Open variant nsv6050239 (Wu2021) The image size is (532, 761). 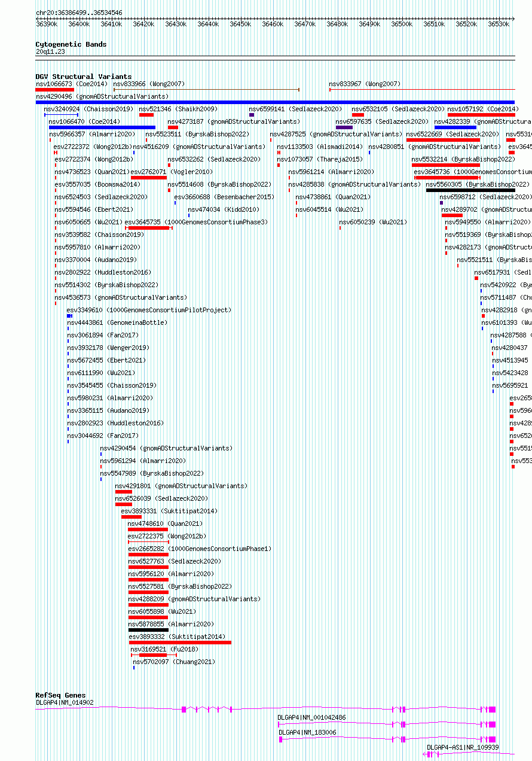click(x=373, y=223)
